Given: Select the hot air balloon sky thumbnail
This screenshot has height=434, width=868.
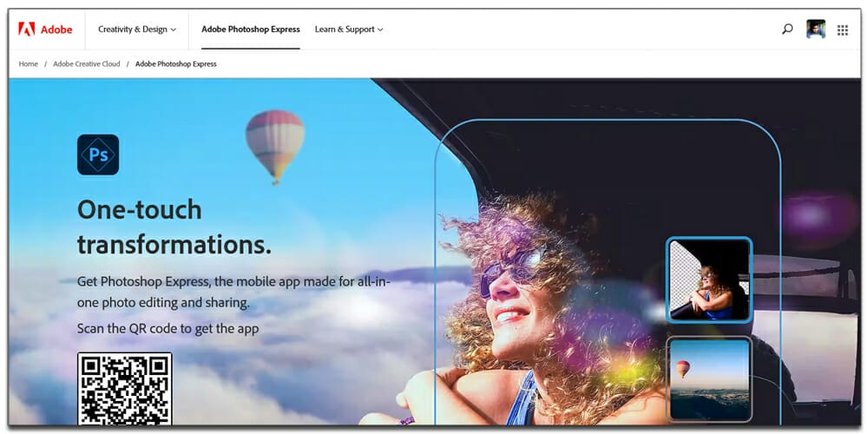Looking at the screenshot, I should 709,378.
